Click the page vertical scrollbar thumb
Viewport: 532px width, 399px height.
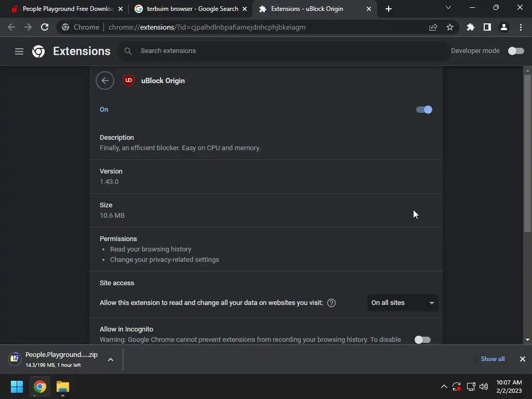527,153
